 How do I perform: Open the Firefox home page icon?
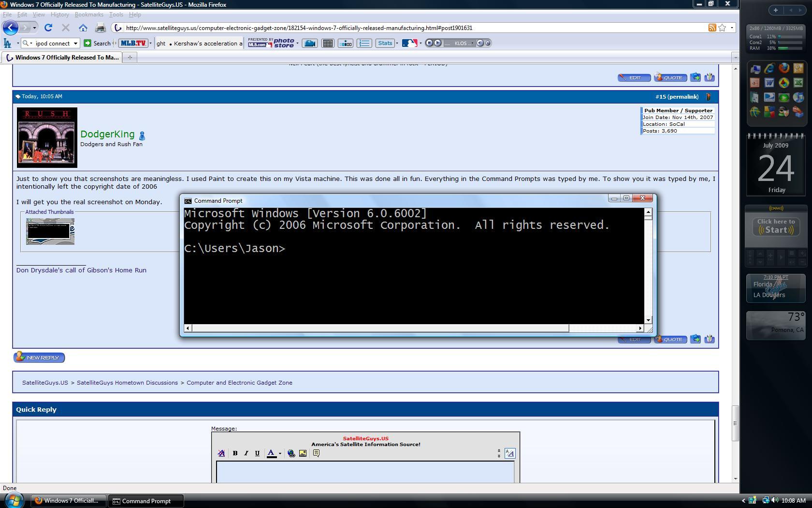83,28
